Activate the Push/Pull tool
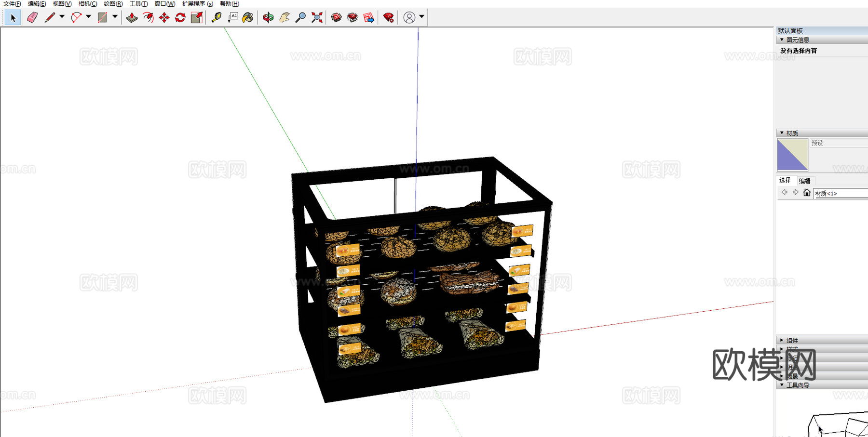This screenshot has width=868, height=437. click(132, 18)
